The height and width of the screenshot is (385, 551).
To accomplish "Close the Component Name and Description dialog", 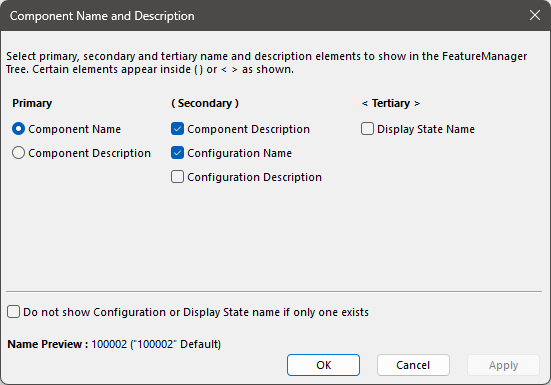I will tap(535, 15).
